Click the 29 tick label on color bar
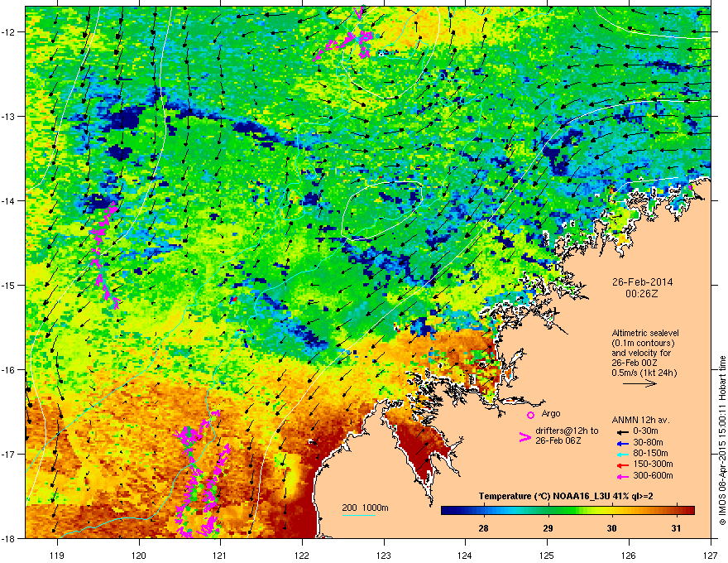The width and height of the screenshot is (728, 563). 548,528
